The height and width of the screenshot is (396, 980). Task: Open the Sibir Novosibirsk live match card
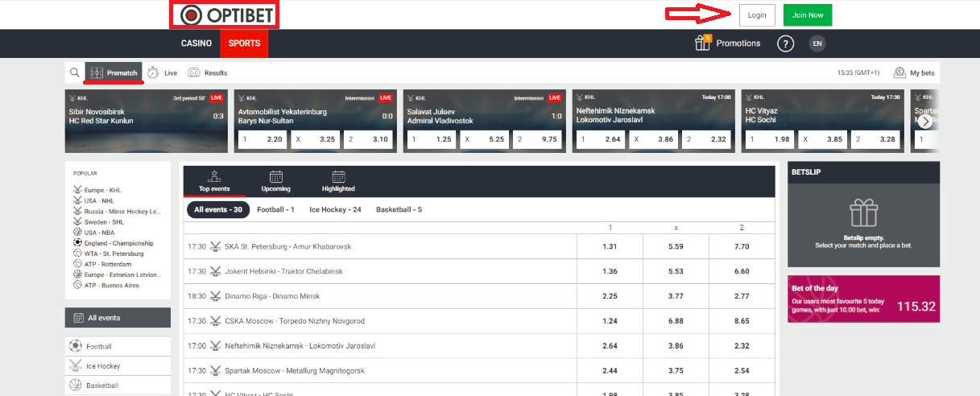pyautogui.click(x=147, y=121)
